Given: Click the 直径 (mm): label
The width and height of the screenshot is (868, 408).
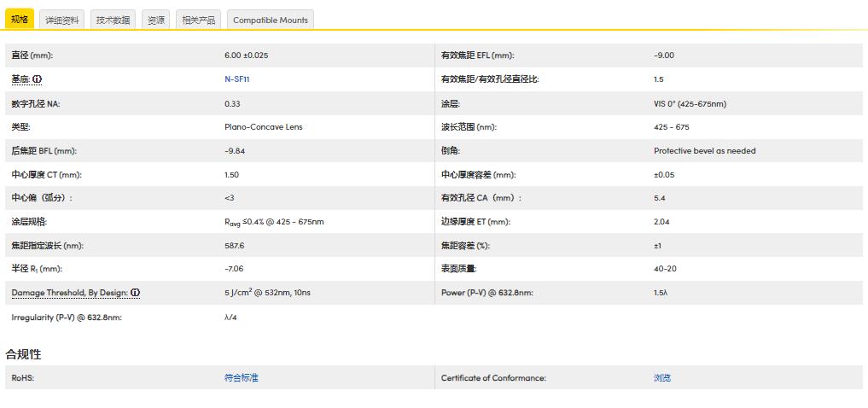Looking at the screenshot, I should tap(32, 55).
